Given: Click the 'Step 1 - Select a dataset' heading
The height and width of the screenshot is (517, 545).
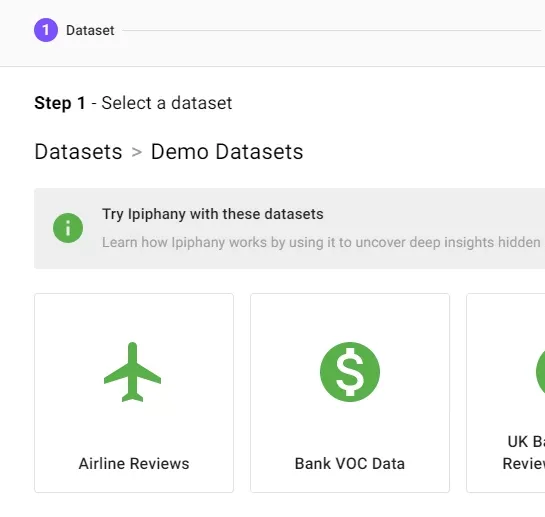Looking at the screenshot, I should point(133,103).
